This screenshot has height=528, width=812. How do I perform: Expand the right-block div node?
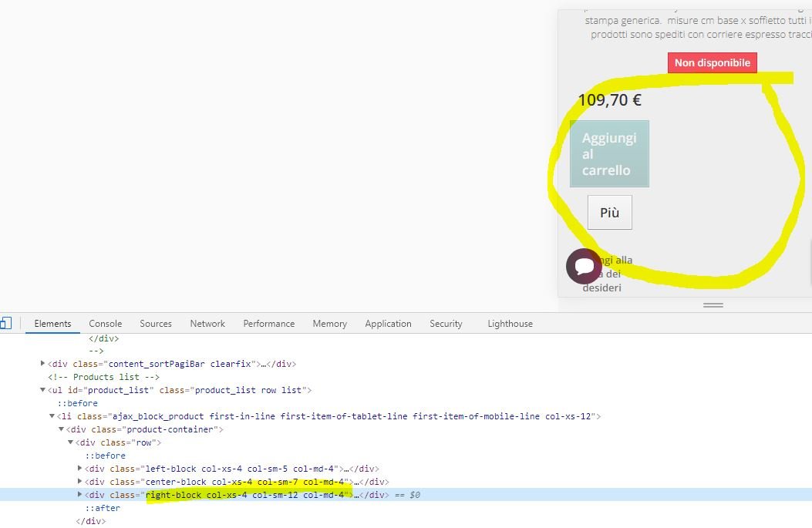click(79, 494)
